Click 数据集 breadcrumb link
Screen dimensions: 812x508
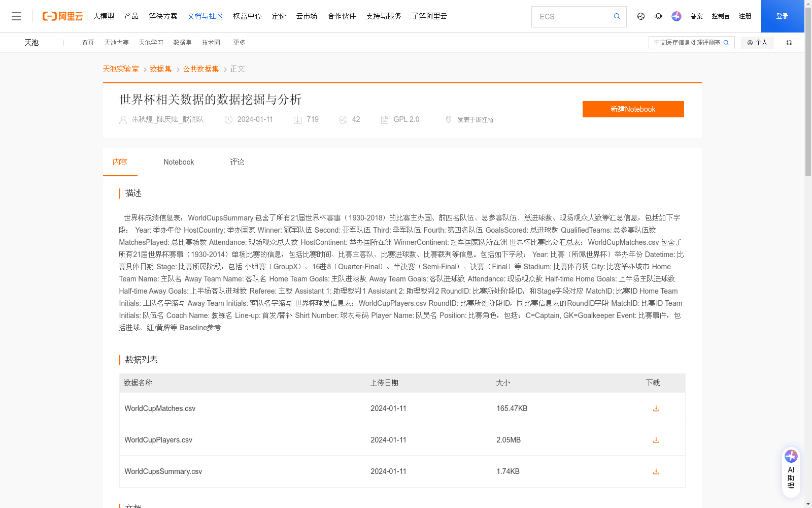coord(160,69)
